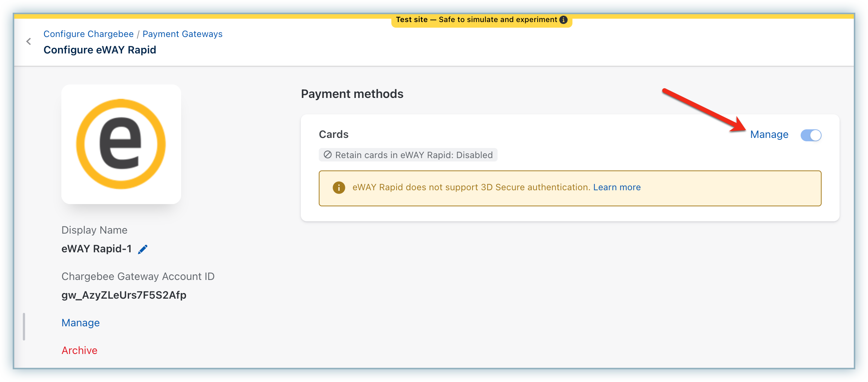Screen dimensions: 868x382
Task: Click the Retain cards in eWAY Rapid badge
Action: 413,155
